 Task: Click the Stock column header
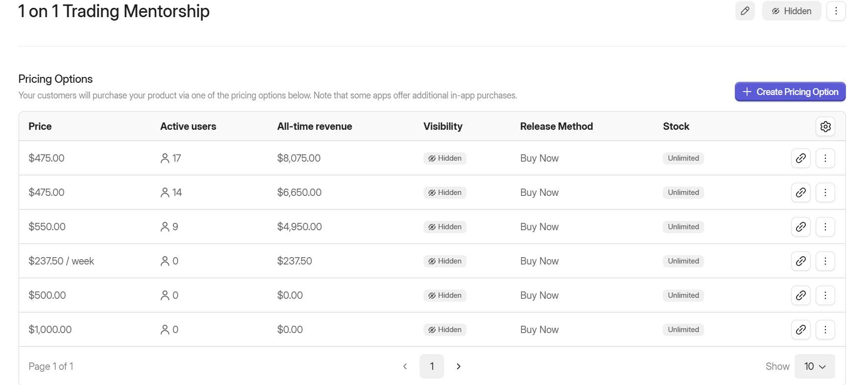(676, 126)
